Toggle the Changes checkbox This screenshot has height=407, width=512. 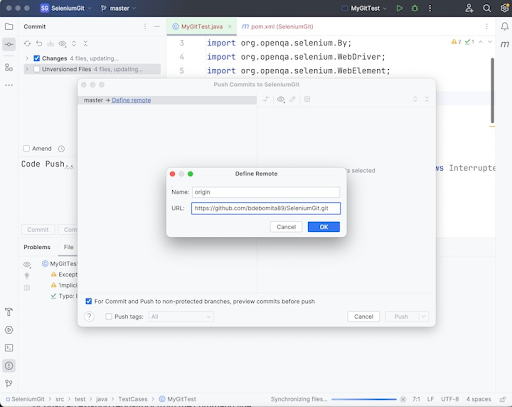[x=37, y=58]
